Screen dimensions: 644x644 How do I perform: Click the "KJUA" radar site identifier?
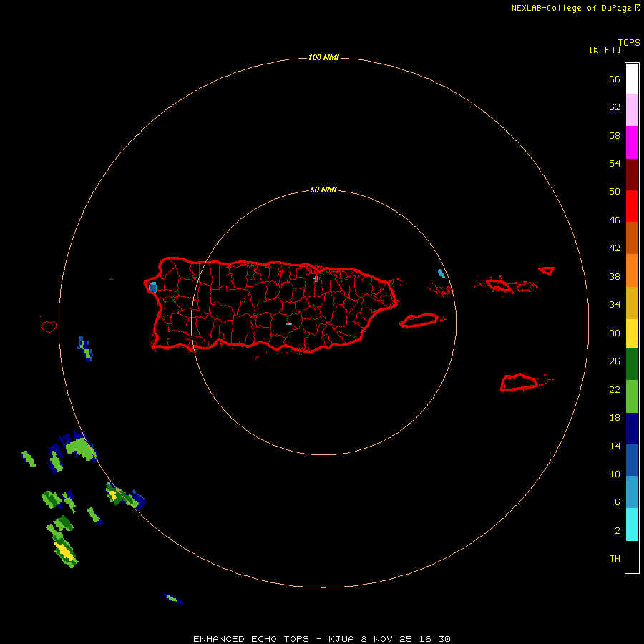click(x=341, y=639)
